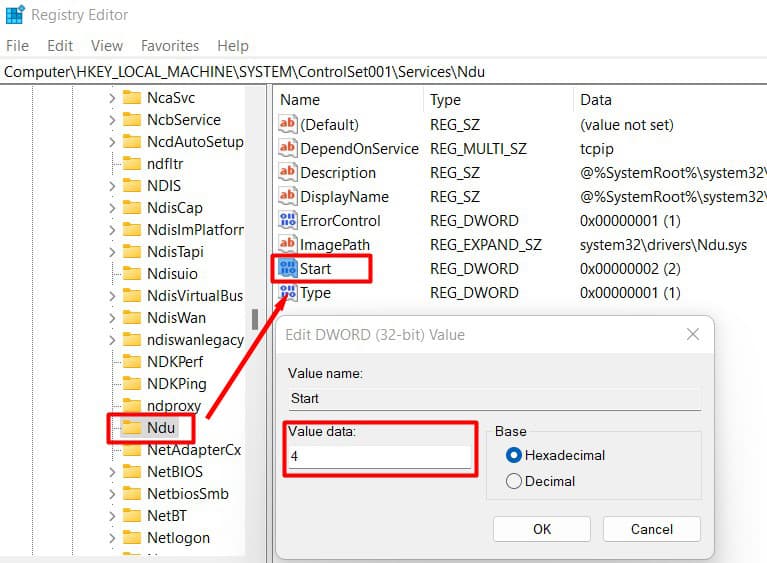Expand the NdisVirtualBus tree node

click(x=112, y=296)
